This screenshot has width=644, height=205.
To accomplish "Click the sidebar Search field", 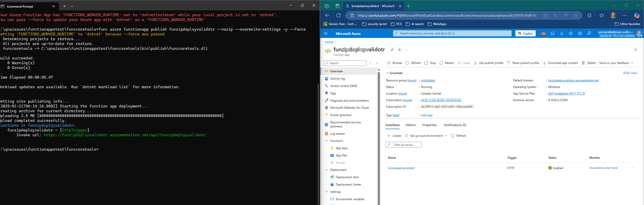I will (345, 63).
